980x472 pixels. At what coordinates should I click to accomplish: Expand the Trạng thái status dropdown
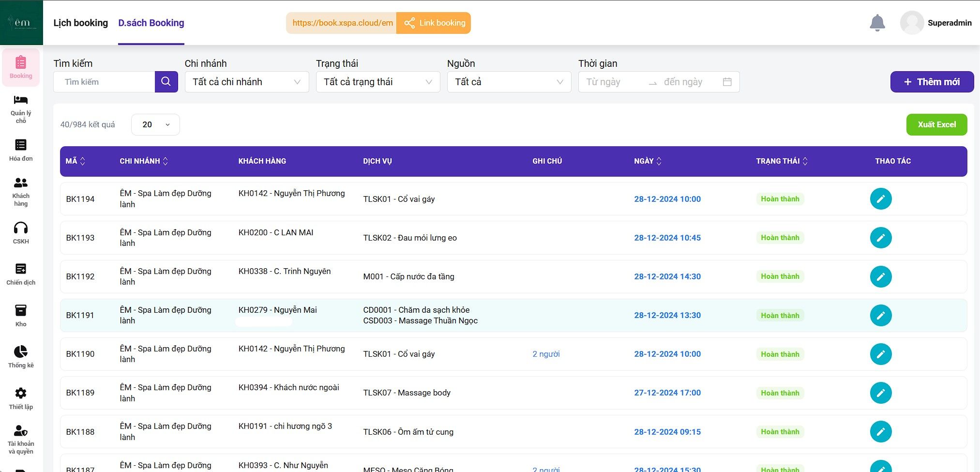[378, 82]
